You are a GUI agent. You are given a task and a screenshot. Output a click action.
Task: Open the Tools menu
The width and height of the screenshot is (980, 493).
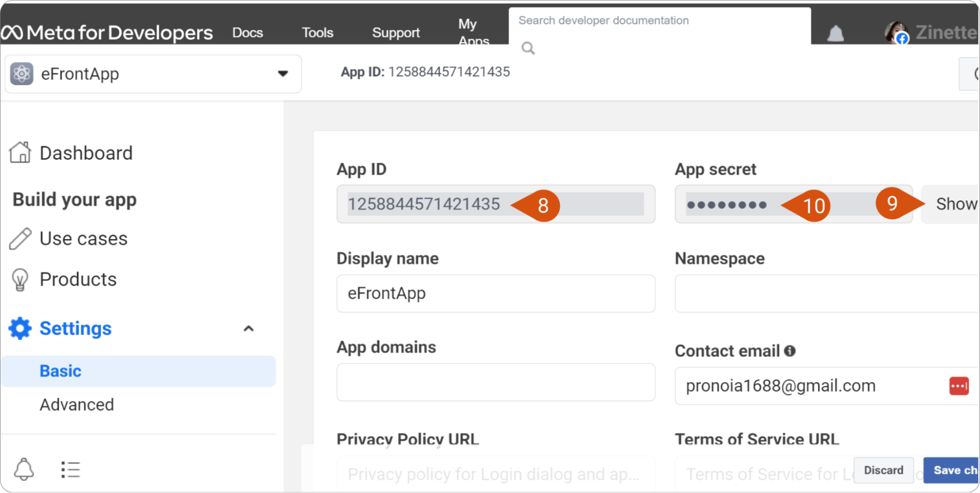point(318,33)
